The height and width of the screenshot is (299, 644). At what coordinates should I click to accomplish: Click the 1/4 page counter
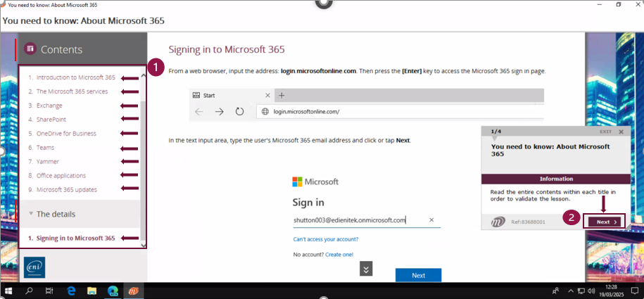pyautogui.click(x=495, y=132)
